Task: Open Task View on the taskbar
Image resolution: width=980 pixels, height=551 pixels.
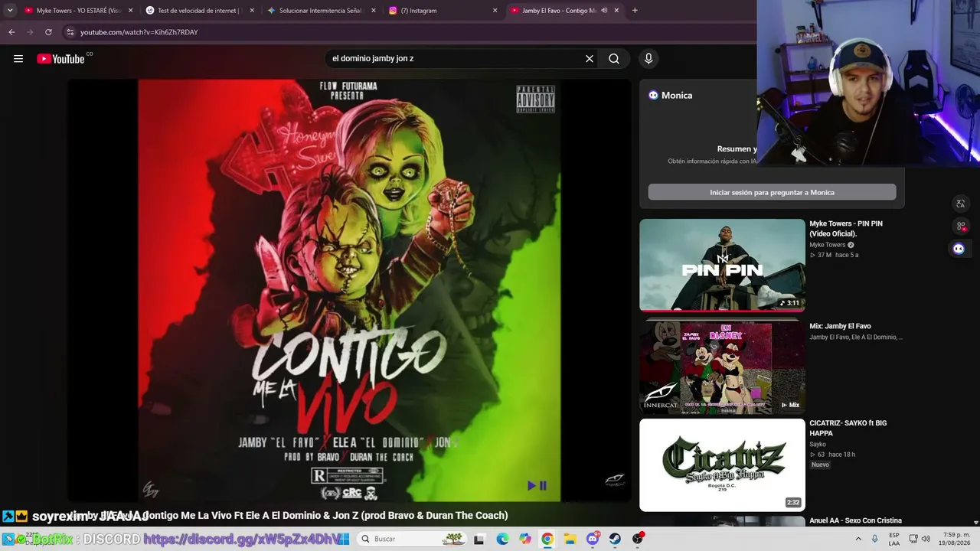Action: [479, 539]
